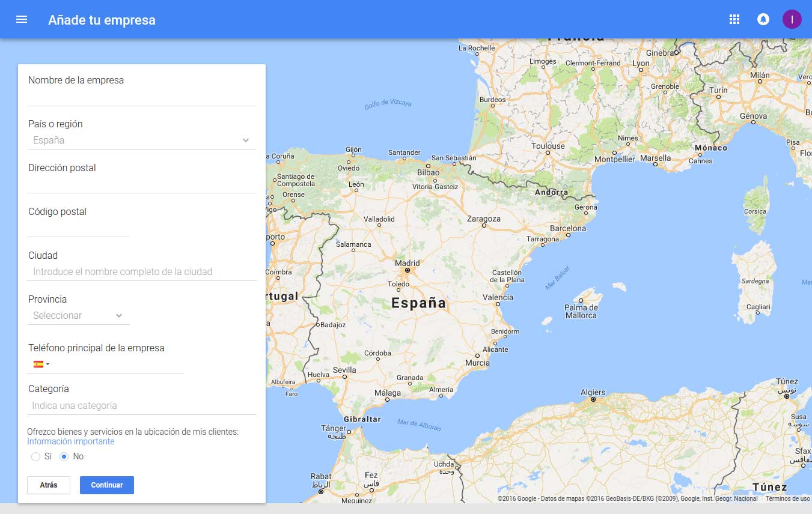Viewport: 812px width, 514px height.
Task: Open the Provincia Seleccionar dropdown
Action: (x=78, y=315)
